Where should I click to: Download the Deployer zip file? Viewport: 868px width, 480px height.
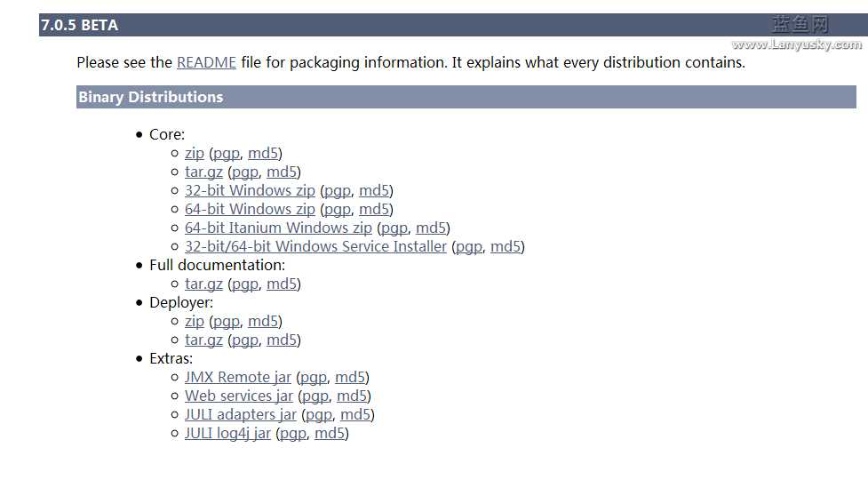click(195, 321)
